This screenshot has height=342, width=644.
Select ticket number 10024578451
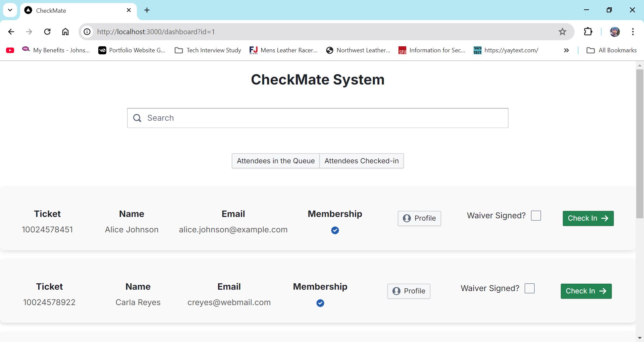pyautogui.click(x=47, y=230)
